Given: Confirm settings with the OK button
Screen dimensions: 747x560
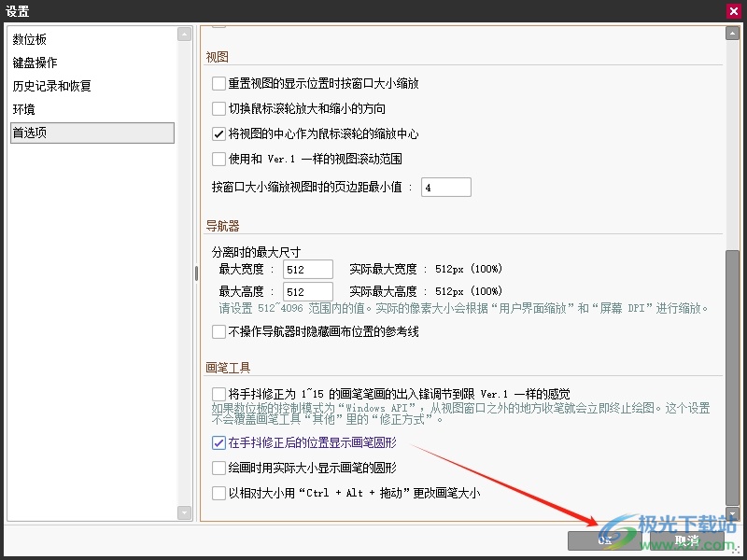Looking at the screenshot, I should click(x=604, y=540).
